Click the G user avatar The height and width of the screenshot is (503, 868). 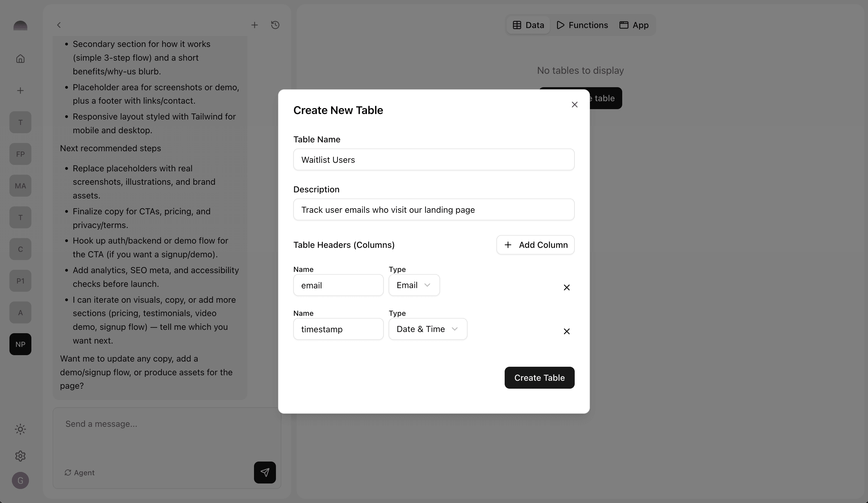20,480
